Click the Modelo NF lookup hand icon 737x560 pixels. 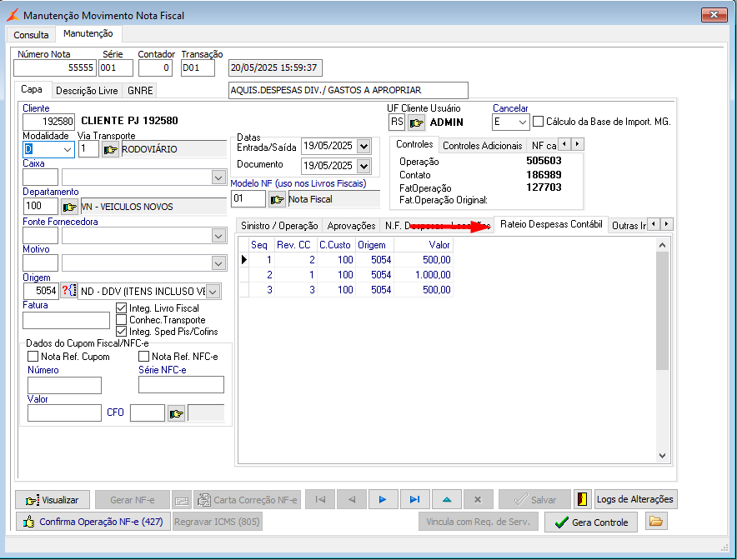277,199
